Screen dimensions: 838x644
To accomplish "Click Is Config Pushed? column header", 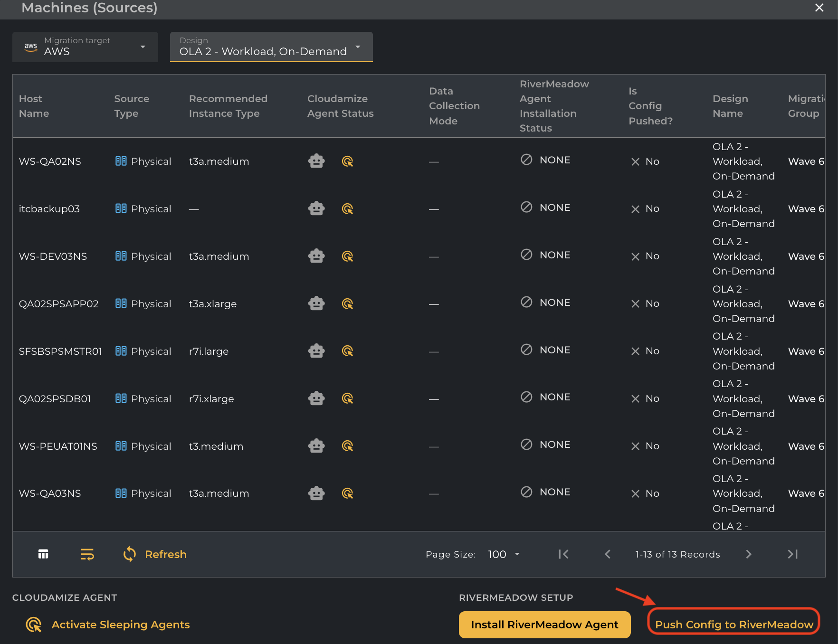I will click(651, 106).
